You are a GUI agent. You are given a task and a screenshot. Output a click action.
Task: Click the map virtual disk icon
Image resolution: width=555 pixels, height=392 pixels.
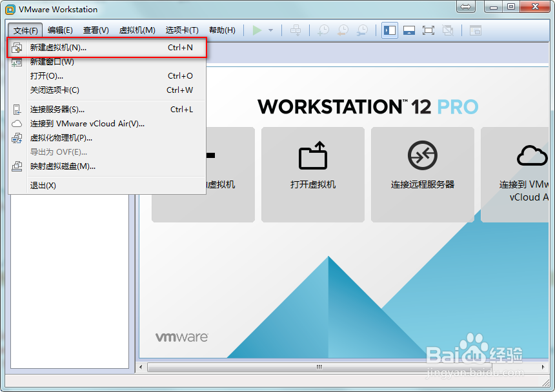(17, 166)
